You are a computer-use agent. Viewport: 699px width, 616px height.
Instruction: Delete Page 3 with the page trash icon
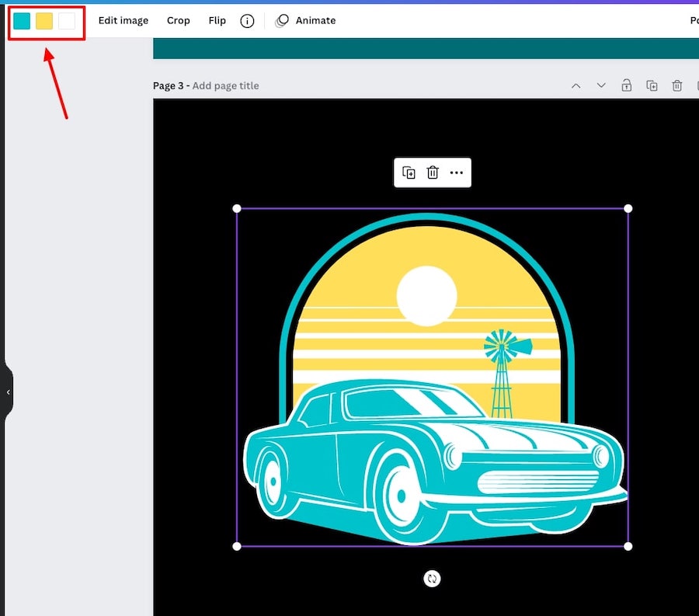(677, 85)
